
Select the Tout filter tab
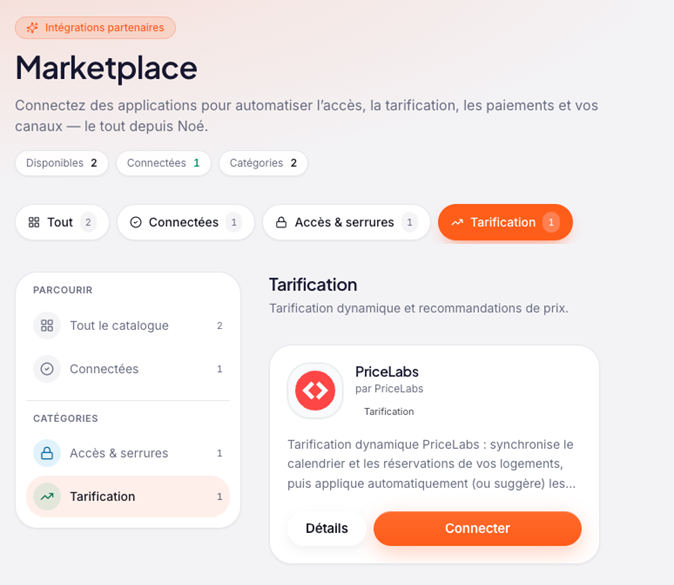pyautogui.click(x=62, y=222)
